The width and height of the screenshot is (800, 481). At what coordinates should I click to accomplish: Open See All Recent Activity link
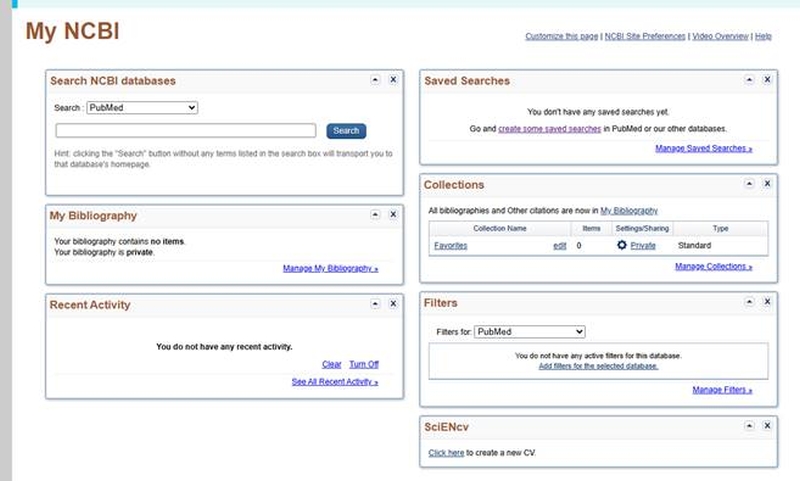(335, 382)
